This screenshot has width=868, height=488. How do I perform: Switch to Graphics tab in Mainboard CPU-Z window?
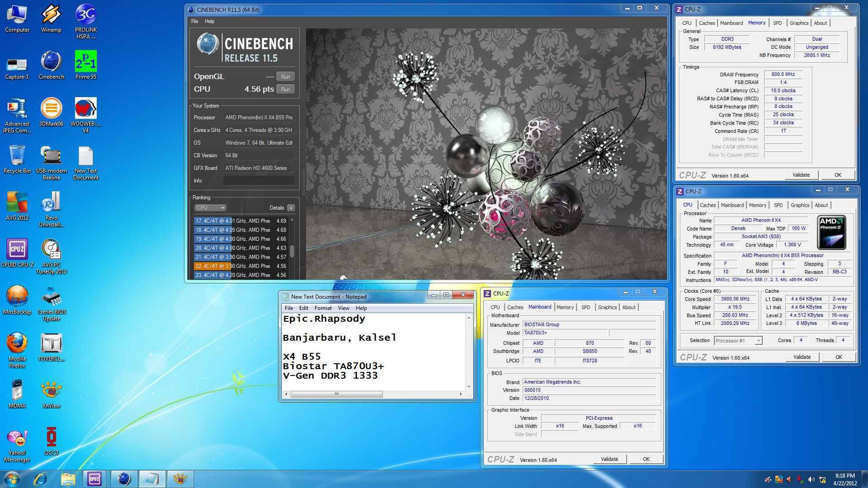click(x=607, y=307)
